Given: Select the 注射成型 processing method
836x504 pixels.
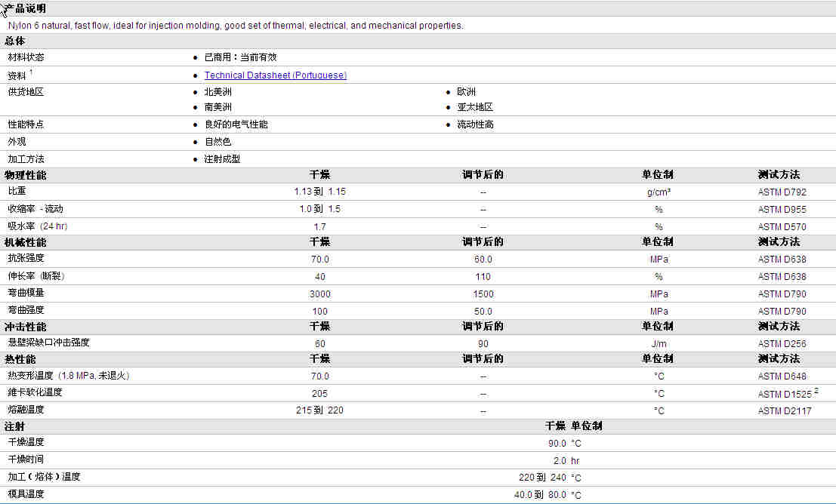Looking at the screenshot, I should 222,158.
